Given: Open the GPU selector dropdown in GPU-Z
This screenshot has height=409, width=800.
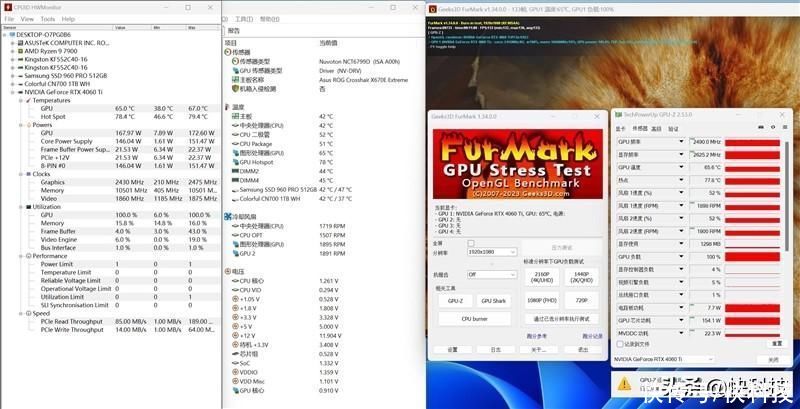Looking at the screenshot, I should coord(663,359).
